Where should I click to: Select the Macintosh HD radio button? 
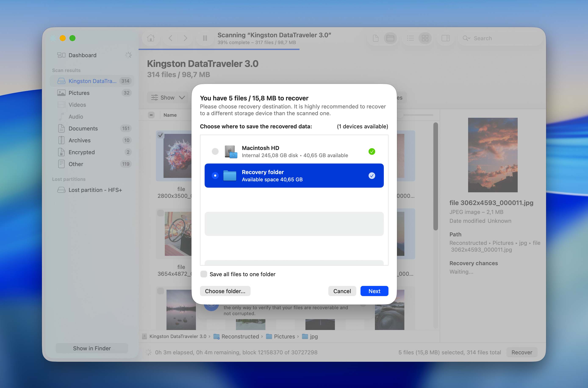click(x=215, y=151)
